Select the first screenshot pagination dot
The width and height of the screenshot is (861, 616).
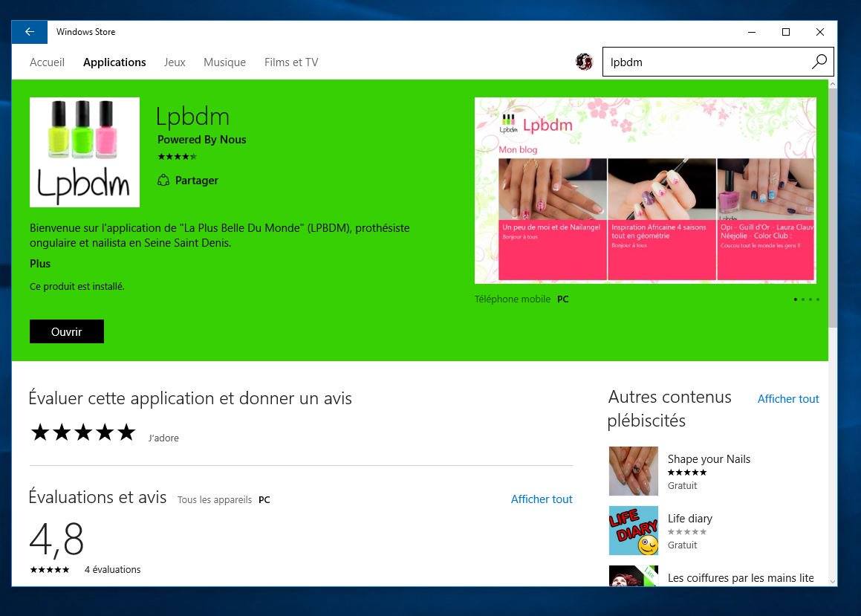point(795,299)
